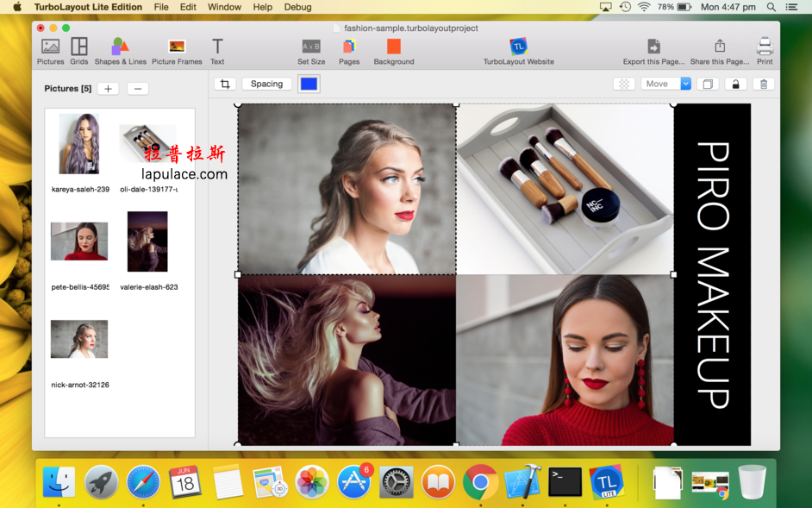Click the transparency checkerboard icon

(x=624, y=84)
